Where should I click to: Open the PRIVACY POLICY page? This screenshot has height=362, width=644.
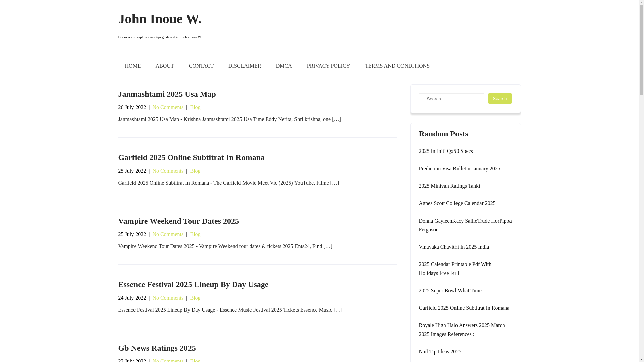click(x=328, y=66)
